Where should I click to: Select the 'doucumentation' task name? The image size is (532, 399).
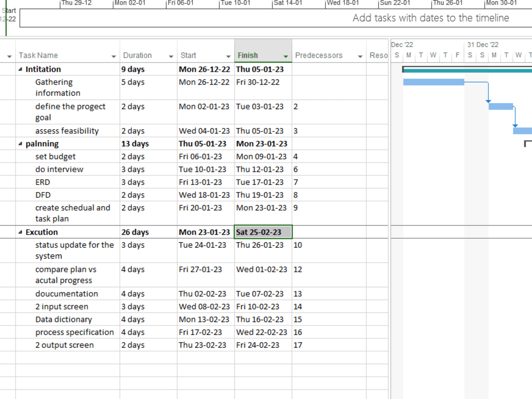tap(67, 294)
